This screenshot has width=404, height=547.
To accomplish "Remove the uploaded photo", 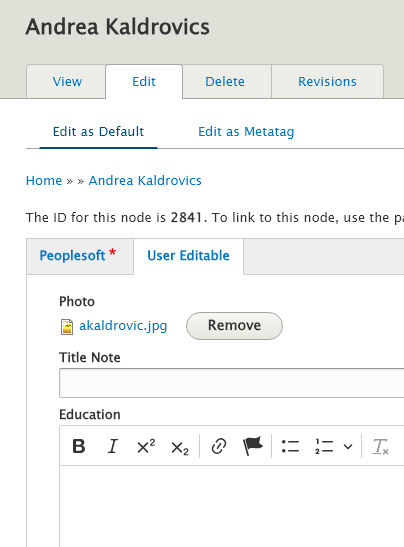I will coord(234,325).
